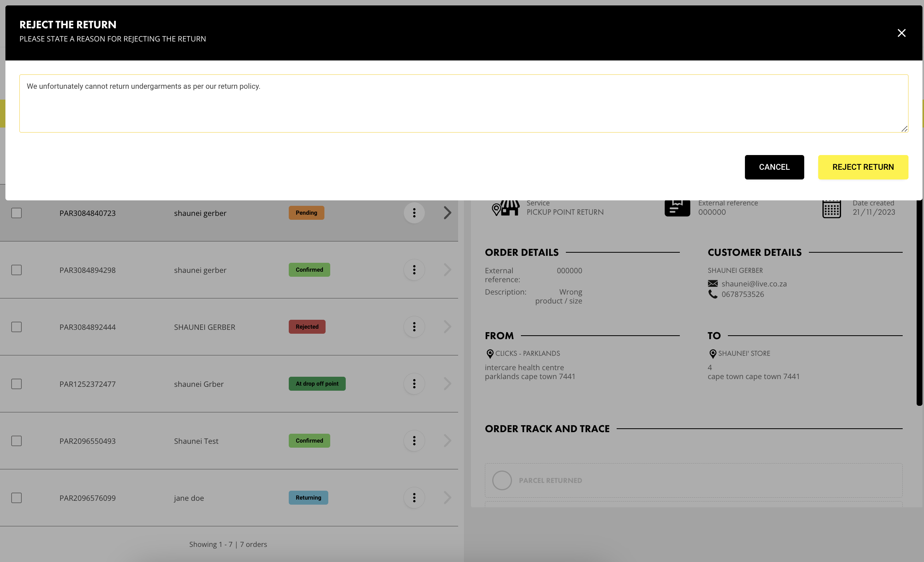Click the email envelope icon
Viewport: 924px width, 562px height.
[713, 284]
